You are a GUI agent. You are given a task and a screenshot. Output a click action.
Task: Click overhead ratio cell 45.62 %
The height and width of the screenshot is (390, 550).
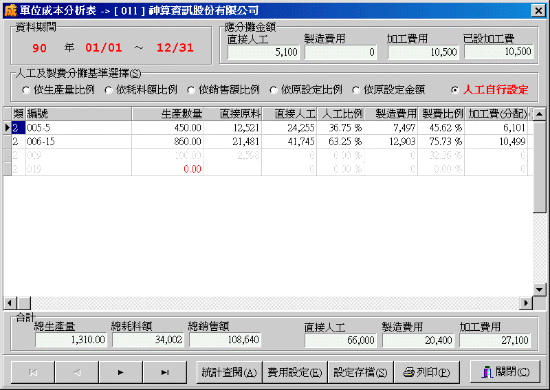coord(441,128)
